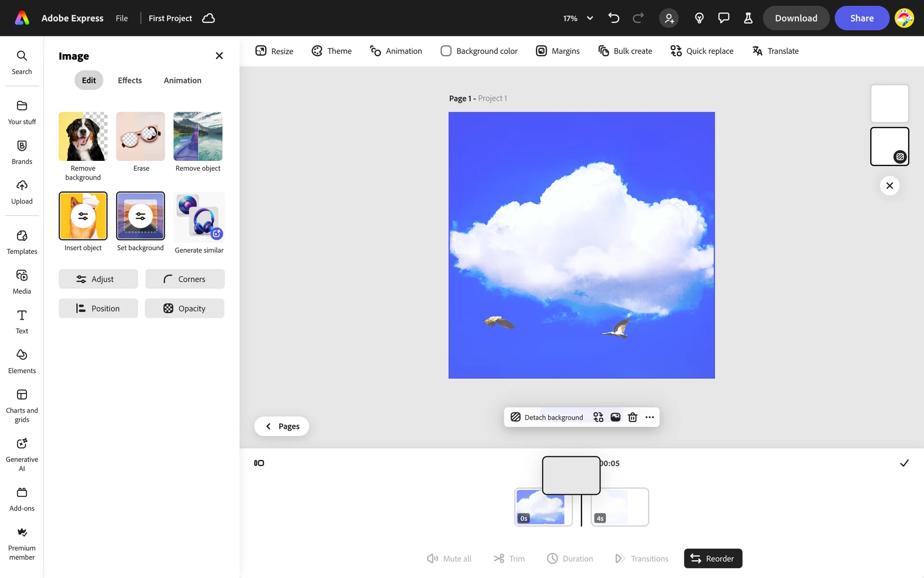The image size is (924, 578).
Task: Click the Download button
Action: tap(796, 18)
